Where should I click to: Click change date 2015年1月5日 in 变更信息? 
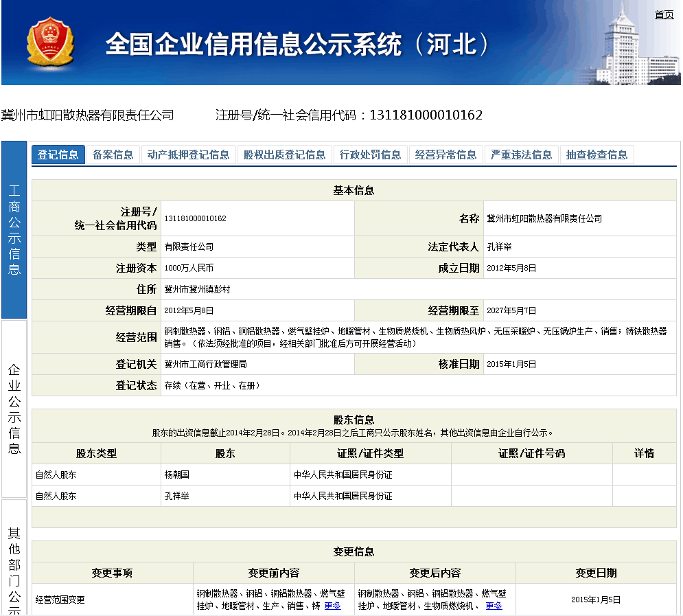tap(596, 600)
